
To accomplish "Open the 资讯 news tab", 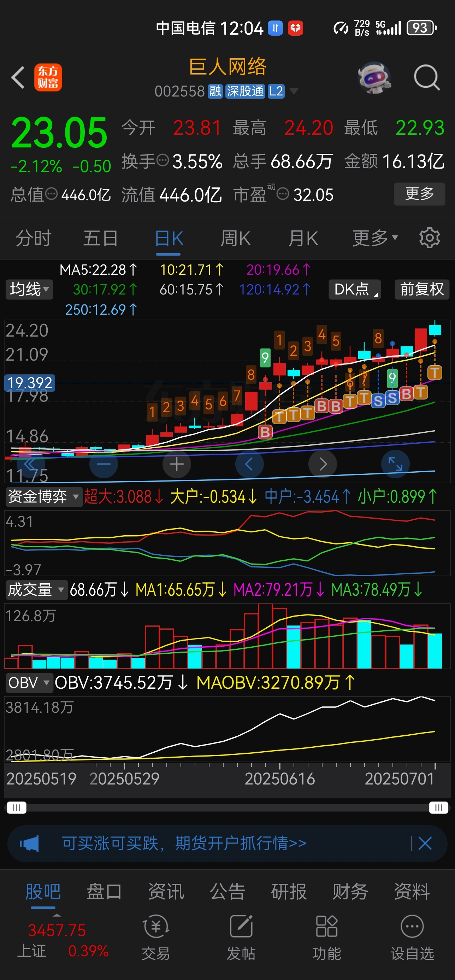I will pyautogui.click(x=166, y=892).
